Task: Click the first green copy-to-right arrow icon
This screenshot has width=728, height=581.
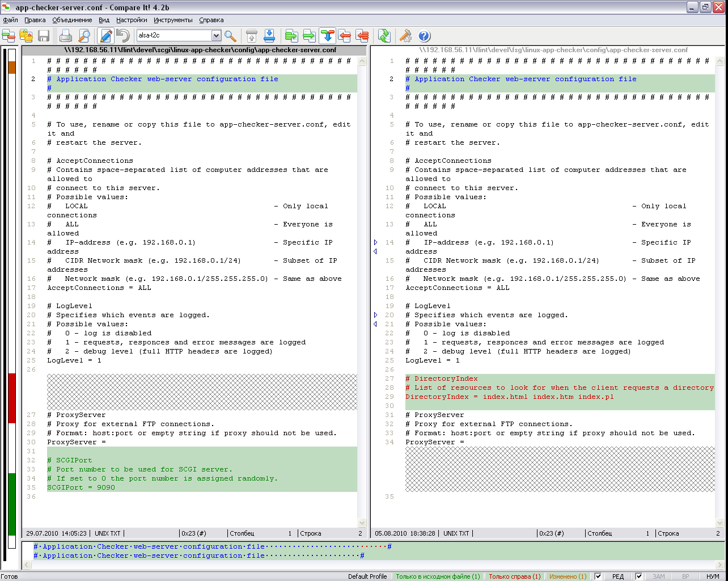Action: 291,36
